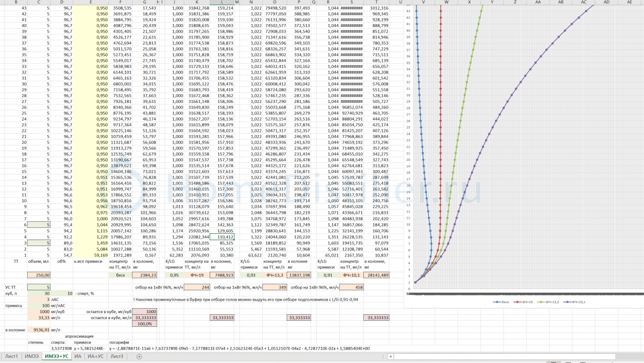Open the ИМЭЭ sheet tab
Image resolution: width=644 pixels, height=363 pixels.
click(x=32, y=357)
